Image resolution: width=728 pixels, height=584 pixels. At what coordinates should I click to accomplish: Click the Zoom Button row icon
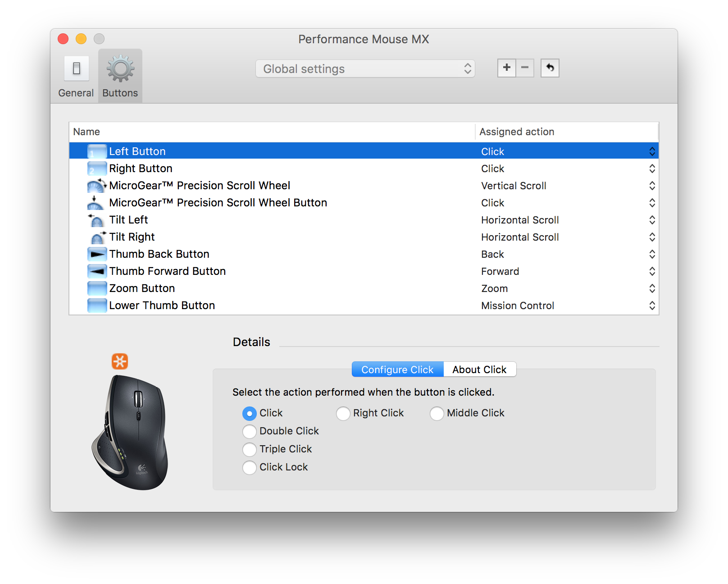pyautogui.click(x=97, y=288)
